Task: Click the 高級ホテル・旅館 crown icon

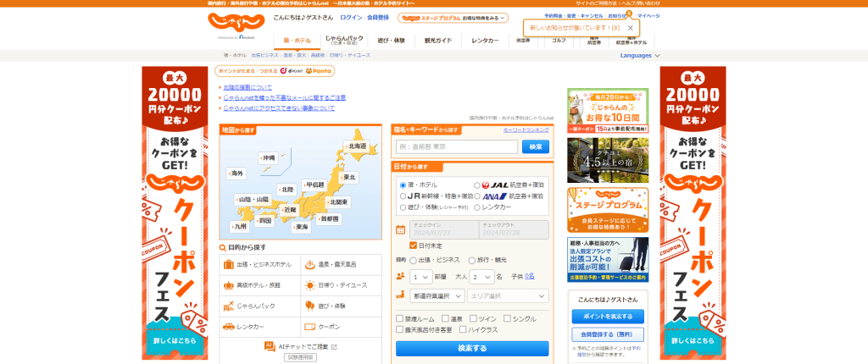Action: (x=228, y=285)
